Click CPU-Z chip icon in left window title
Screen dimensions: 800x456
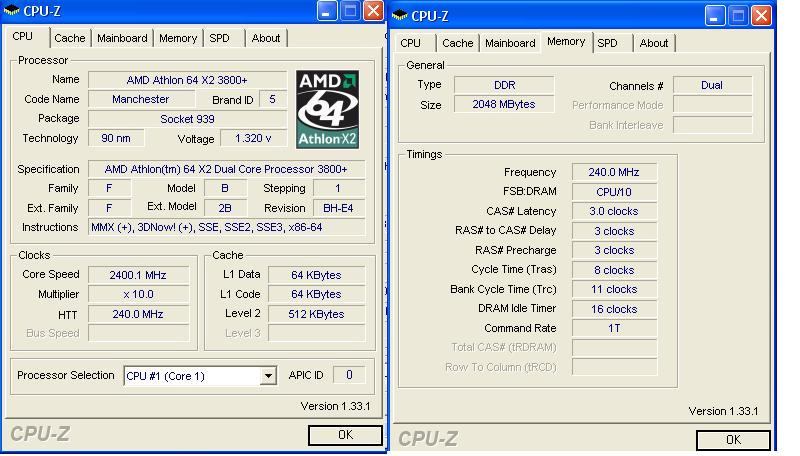tap(11, 11)
